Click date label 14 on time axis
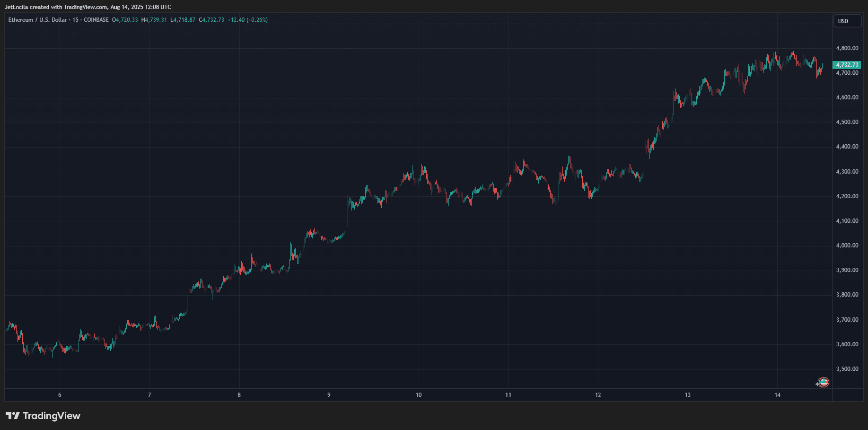The width and height of the screenshot is (868, 430). [778, 395]
